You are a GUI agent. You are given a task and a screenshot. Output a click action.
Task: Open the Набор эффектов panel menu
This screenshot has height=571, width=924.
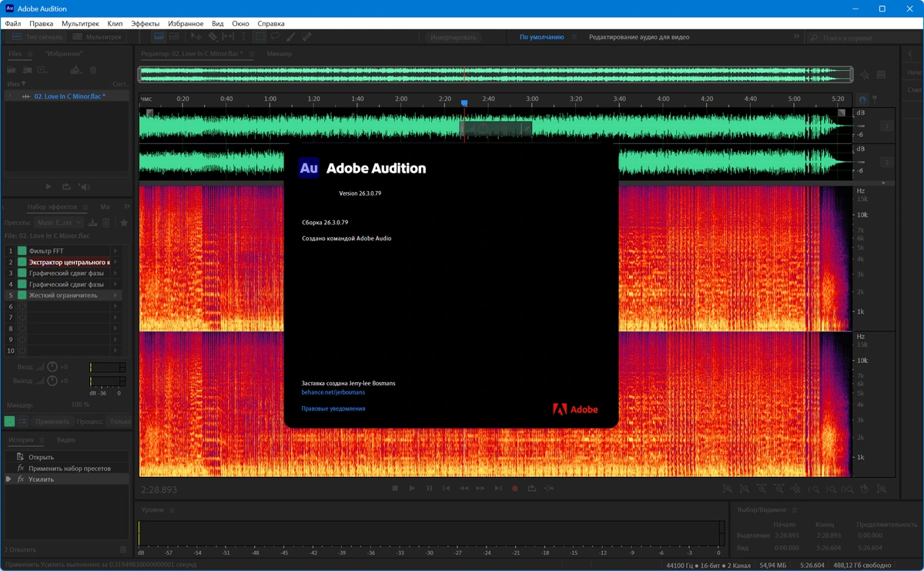pyautogui.click(x=84, y=207)
